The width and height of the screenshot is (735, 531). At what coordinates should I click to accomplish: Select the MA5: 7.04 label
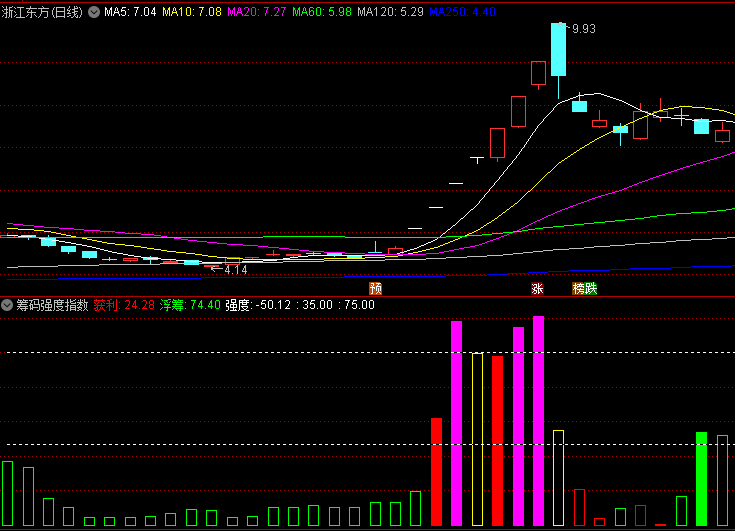pos(130,12)
